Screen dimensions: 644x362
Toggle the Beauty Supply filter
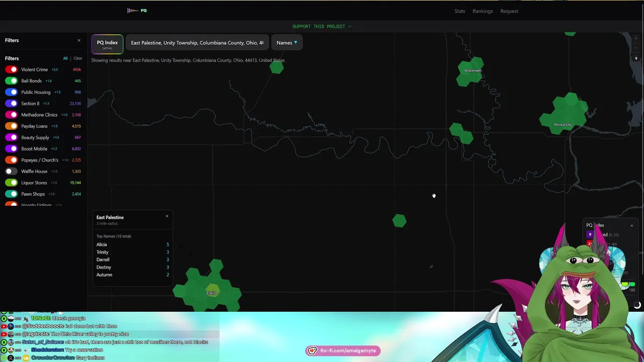(x=11, y=137)
